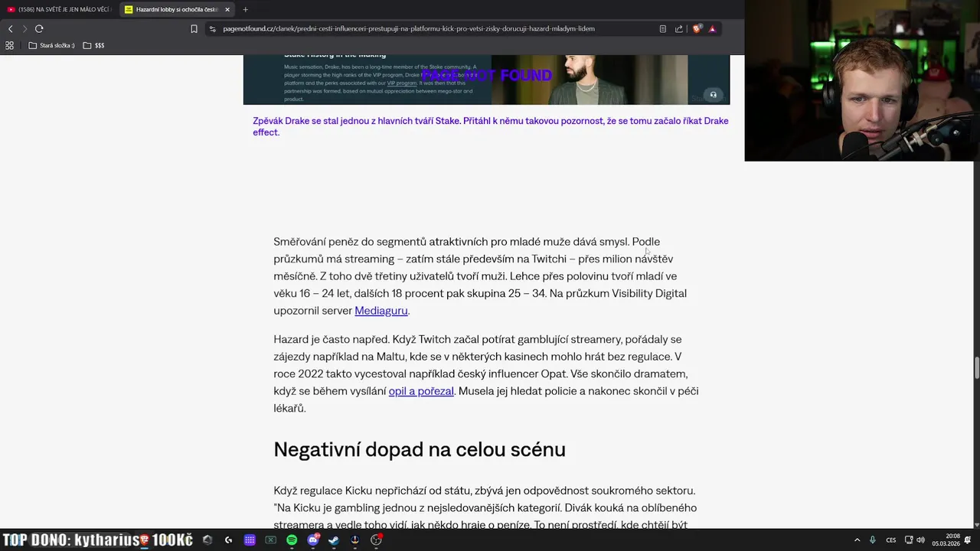Click the 'Zpěvák Drake se stal jednou' caption
The image size is (980, 551).
click(x=490, y=126)
